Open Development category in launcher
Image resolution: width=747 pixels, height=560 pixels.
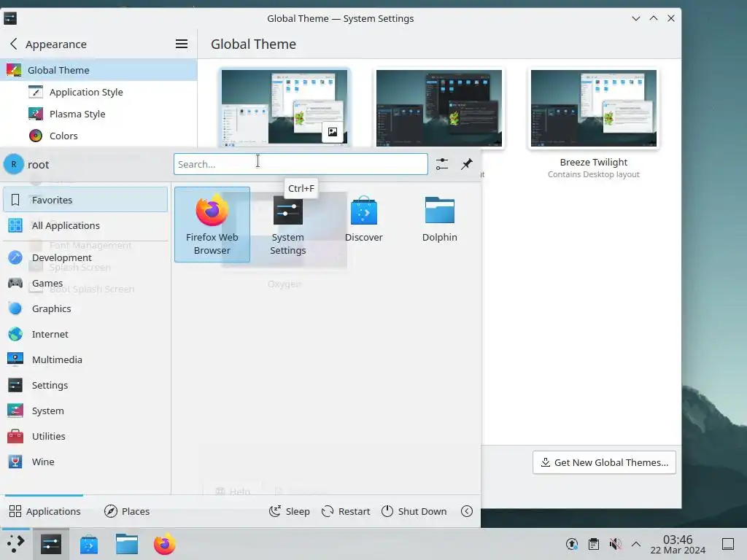[x=85, y=257]
